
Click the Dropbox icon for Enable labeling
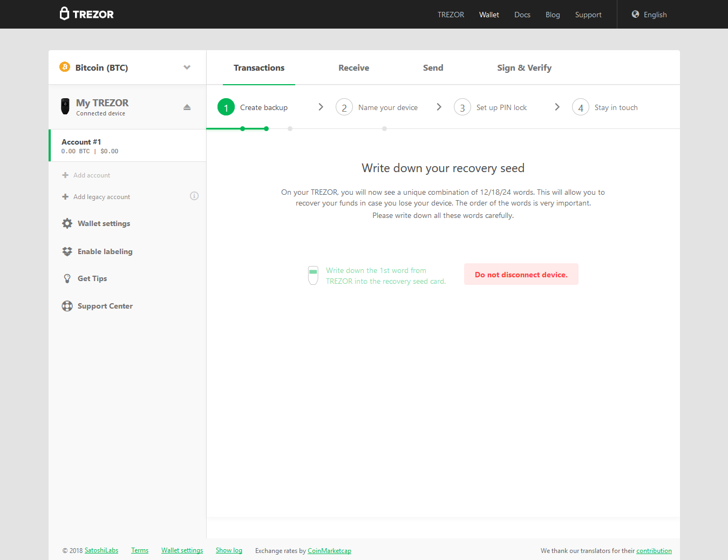pos(67,251)
